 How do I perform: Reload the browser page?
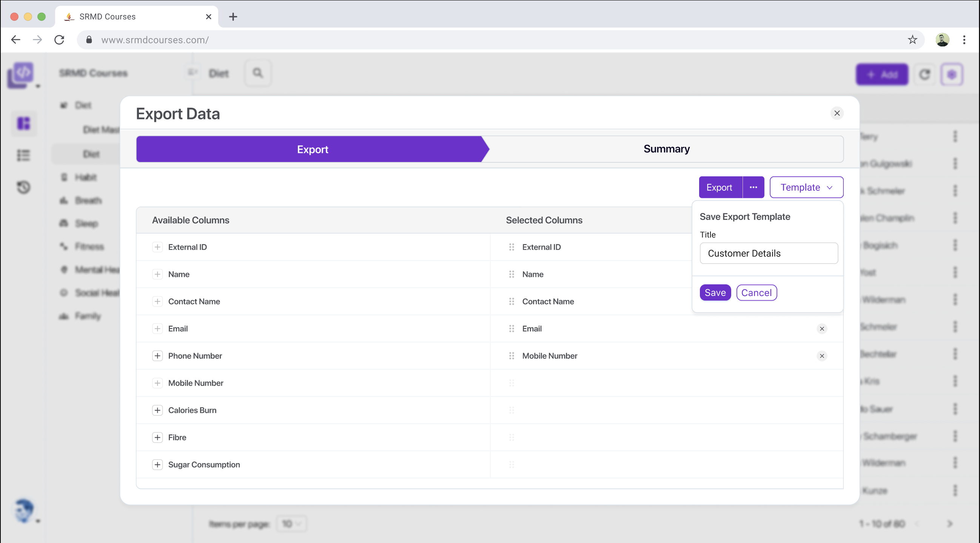(x=59, y=40)
